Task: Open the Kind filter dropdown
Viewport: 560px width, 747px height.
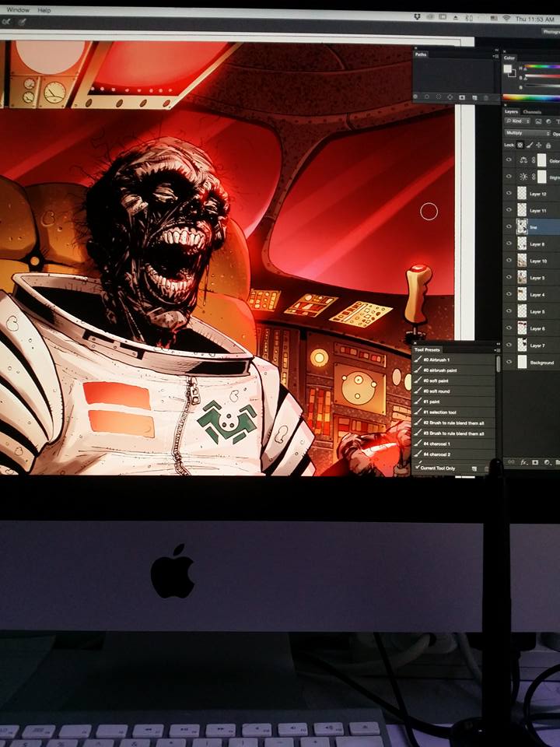Action: pos(518,121)
